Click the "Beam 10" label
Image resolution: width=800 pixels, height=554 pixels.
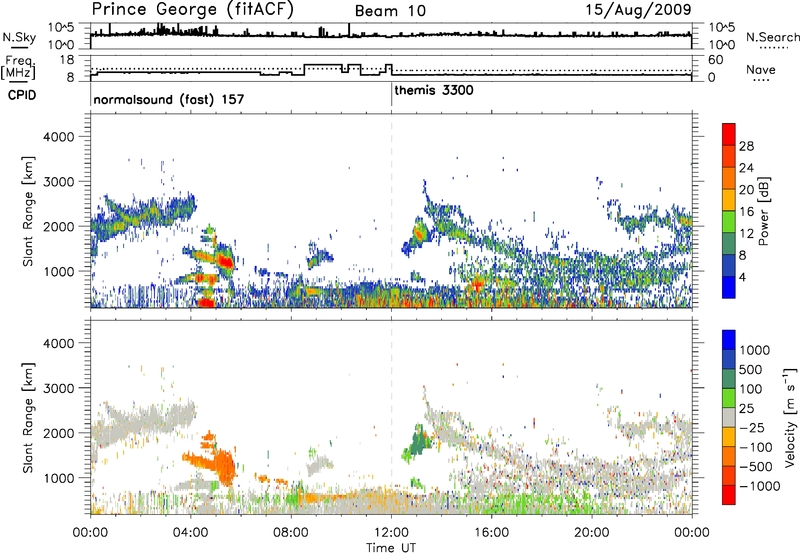390,11
